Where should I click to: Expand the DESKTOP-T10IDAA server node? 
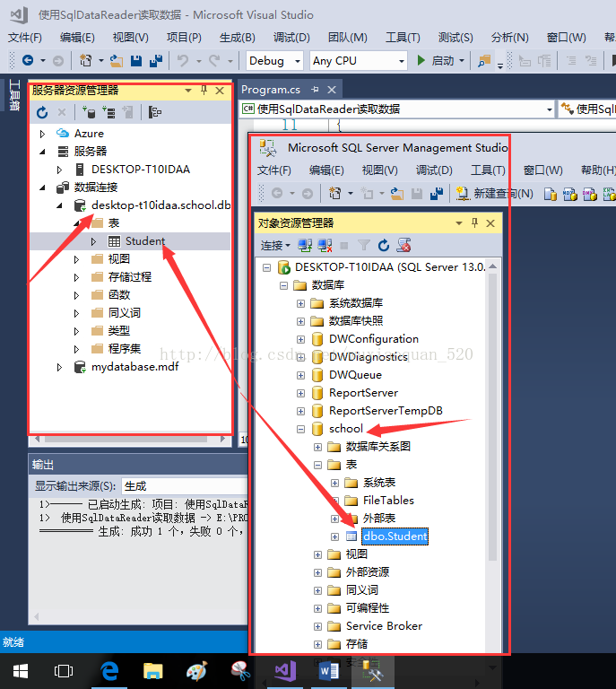click(59, 170)
